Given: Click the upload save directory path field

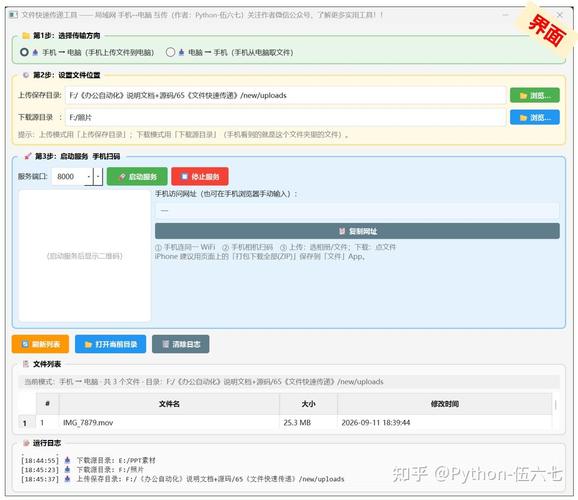Looking at the screenshot, I should (286, 96).
